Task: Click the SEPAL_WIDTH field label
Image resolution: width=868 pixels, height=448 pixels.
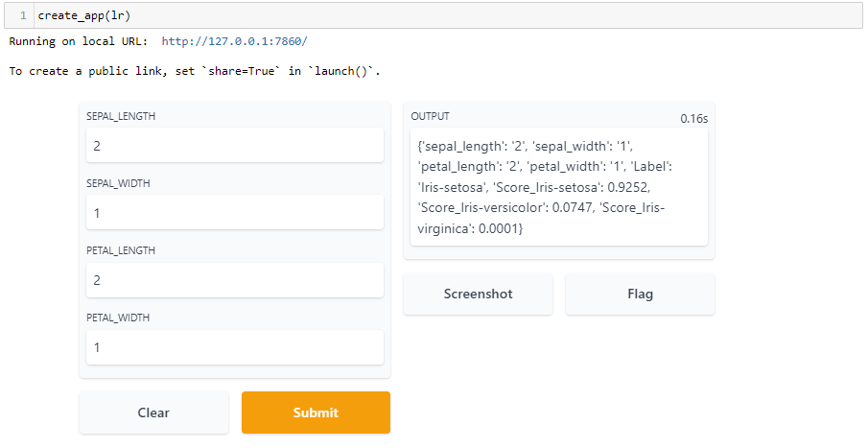Action: click(118, 183)
